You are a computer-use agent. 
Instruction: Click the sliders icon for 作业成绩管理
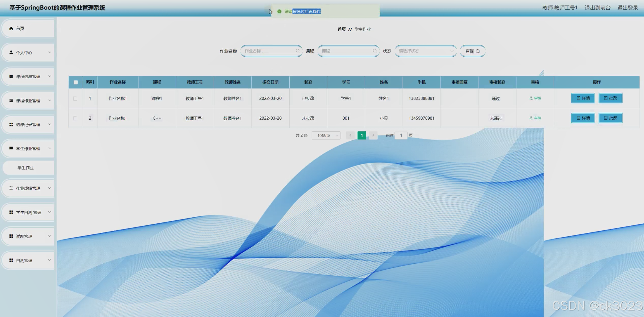(x=11, y=188)
